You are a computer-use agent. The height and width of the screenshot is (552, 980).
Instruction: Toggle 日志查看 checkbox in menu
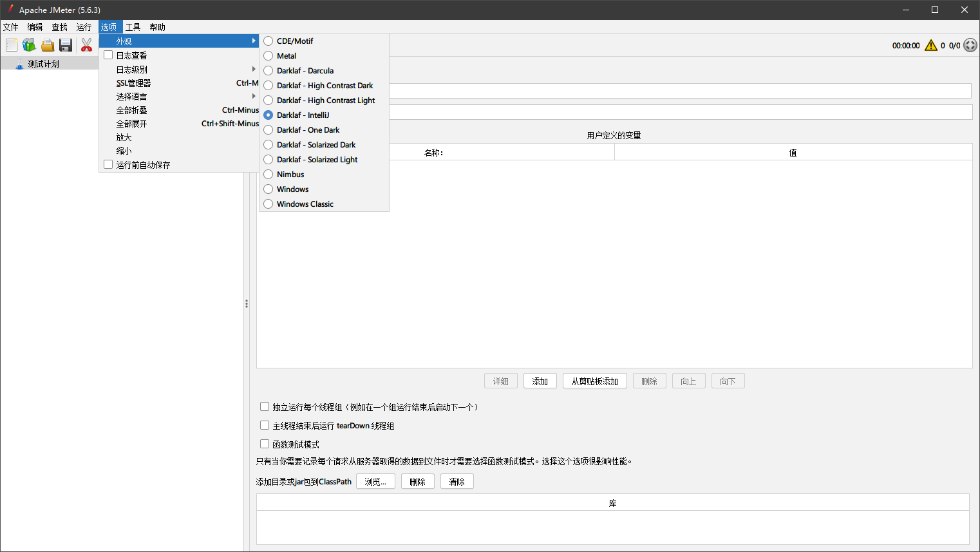pyautogui.click(x=108, y=55)
